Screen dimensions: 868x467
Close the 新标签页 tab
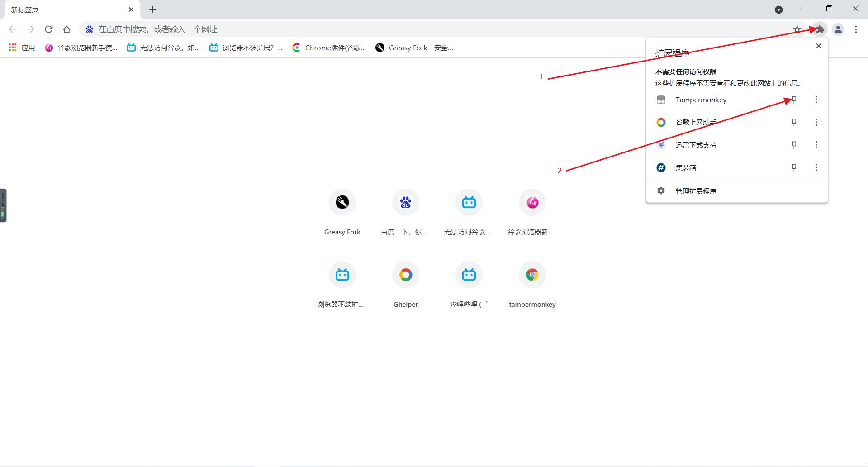[131, 10]
